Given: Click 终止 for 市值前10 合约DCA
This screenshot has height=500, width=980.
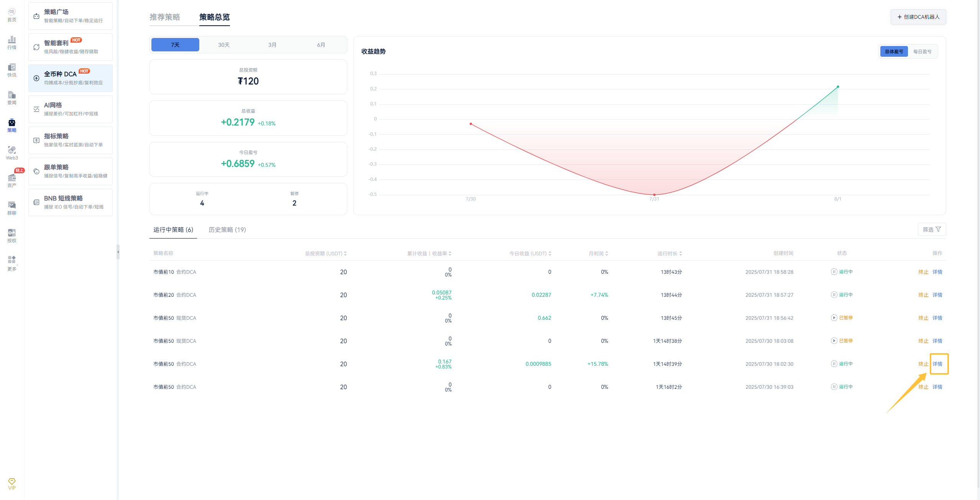Looking at the screenshot, I should coord(923,272).
